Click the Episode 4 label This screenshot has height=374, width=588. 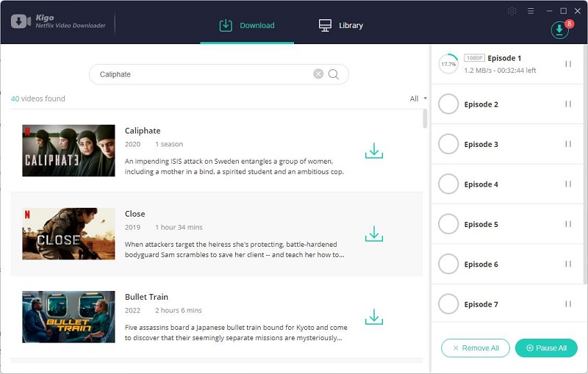481,184
